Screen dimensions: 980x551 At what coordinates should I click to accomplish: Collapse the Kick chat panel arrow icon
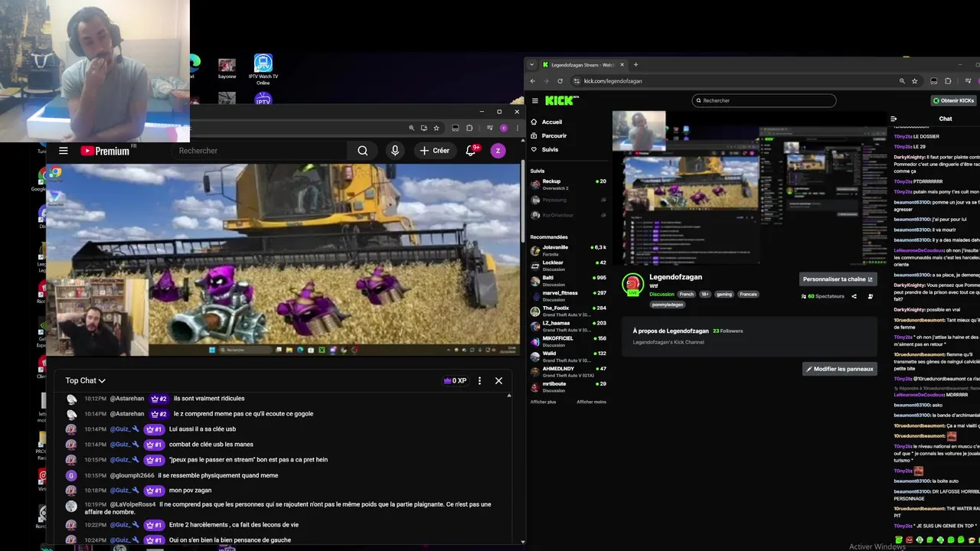[893, 119]
